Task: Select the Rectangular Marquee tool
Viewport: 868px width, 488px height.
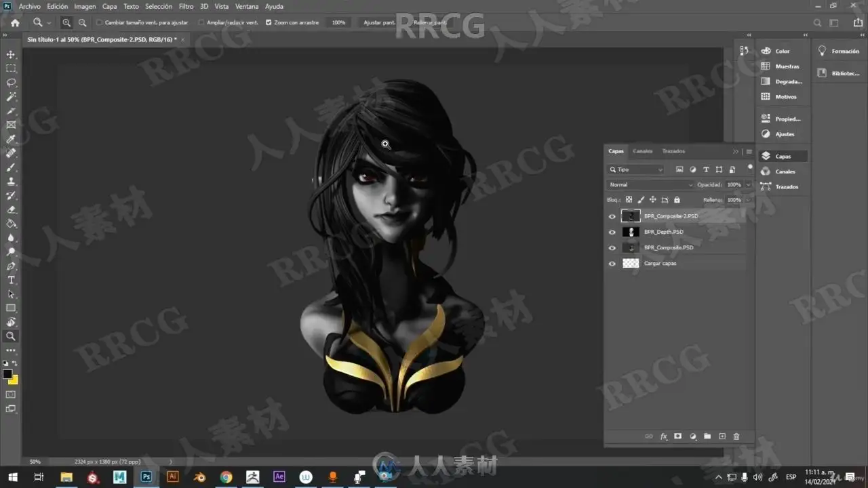Action: point(11,68)
